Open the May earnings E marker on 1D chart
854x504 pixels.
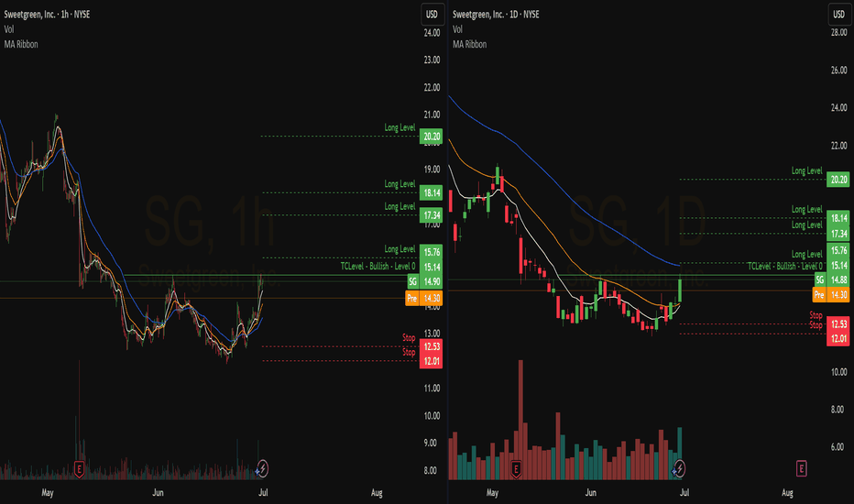pos(516,468)
